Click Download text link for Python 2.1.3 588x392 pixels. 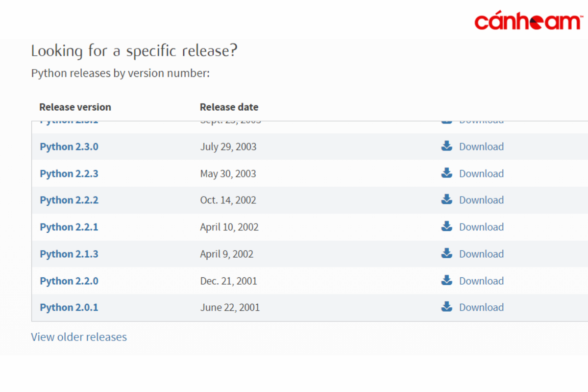coord(481,254)
